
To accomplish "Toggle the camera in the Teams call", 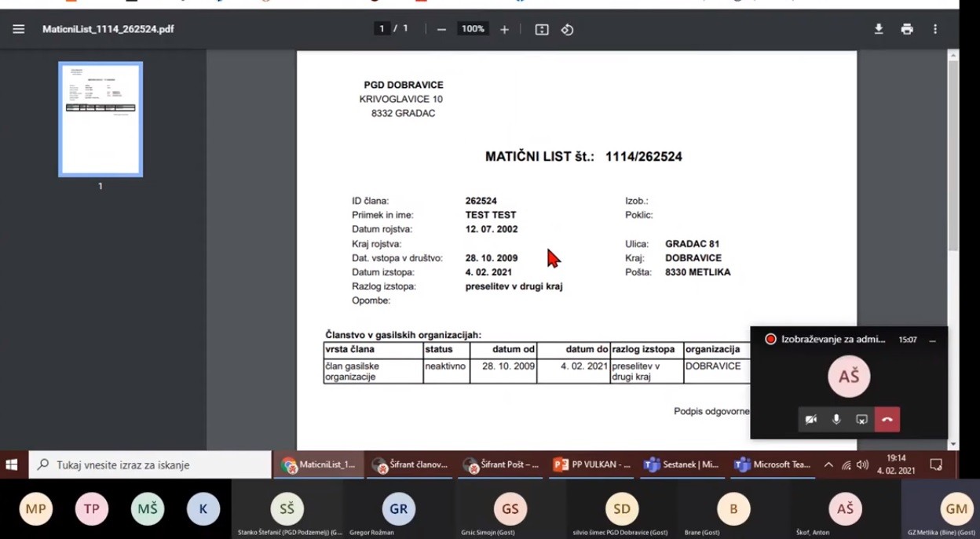I will [x=811, y=420].
